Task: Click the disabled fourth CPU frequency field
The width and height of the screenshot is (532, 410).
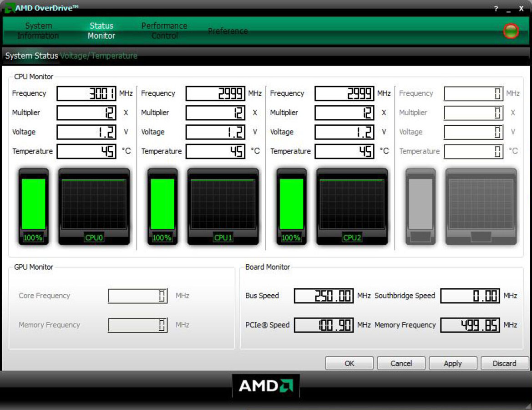Action: point(474,93)
